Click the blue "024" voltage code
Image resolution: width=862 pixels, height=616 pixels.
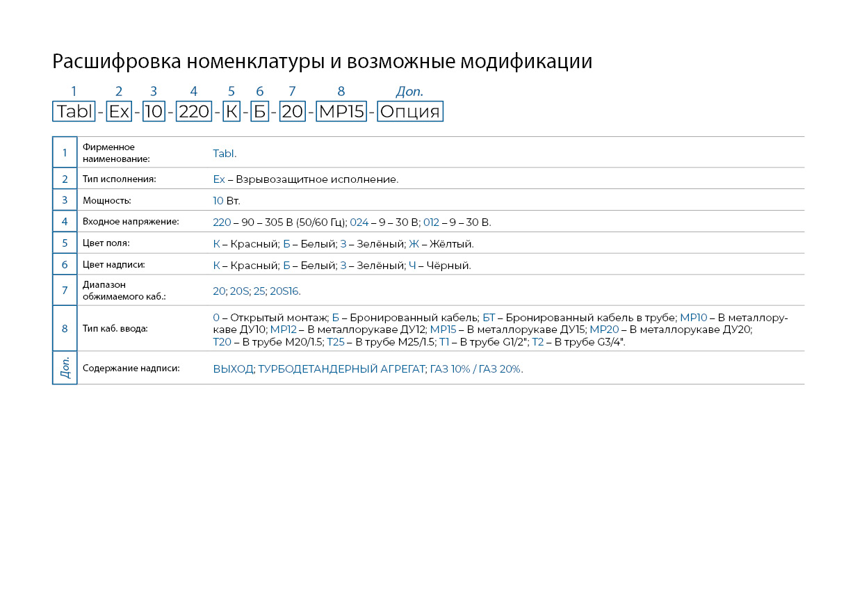[359, 222]
